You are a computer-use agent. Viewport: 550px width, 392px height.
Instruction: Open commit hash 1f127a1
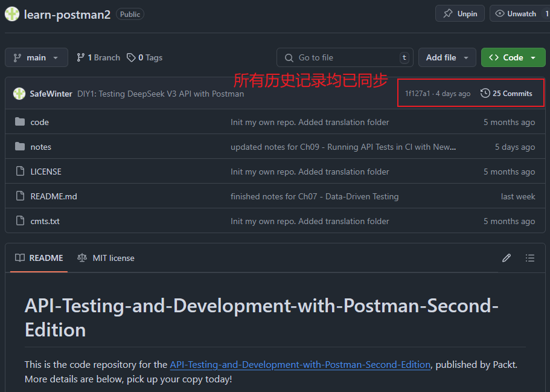coord(417,94)
